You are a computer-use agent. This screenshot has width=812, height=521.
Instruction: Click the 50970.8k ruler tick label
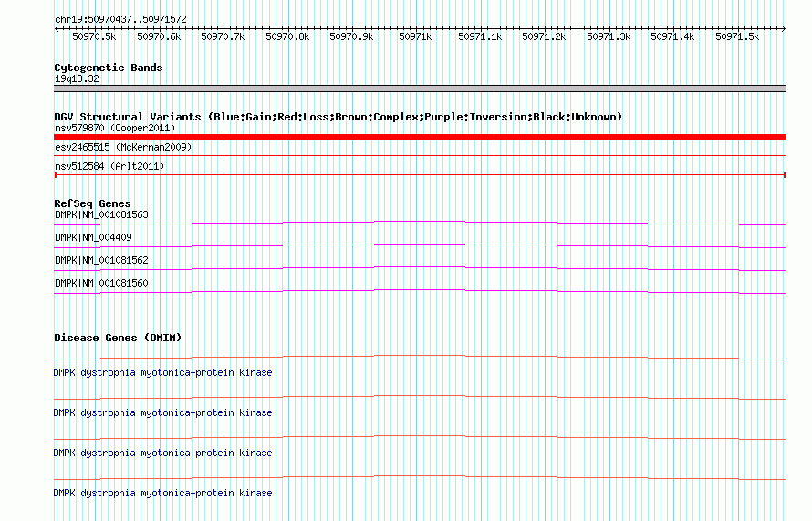287,36
